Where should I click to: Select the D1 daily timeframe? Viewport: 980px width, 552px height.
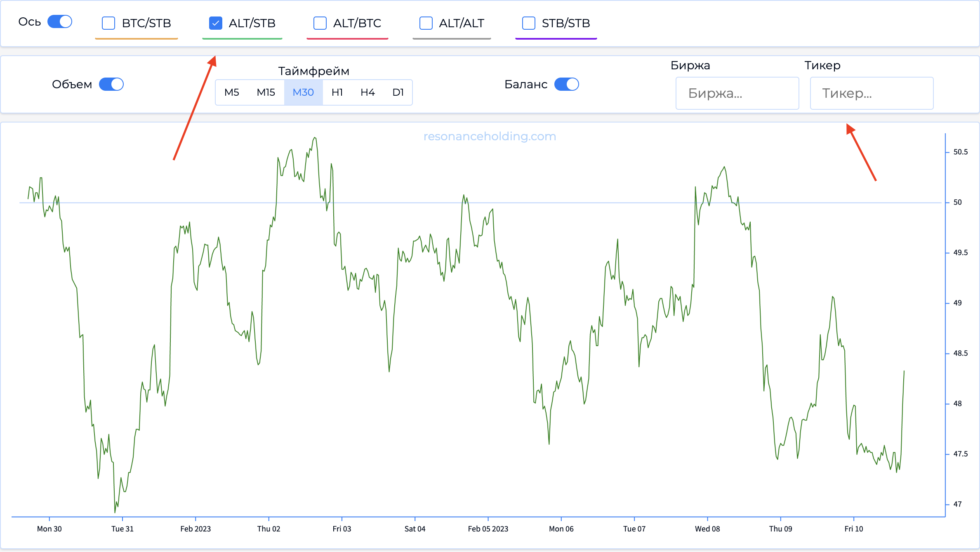tap(398, 92)
